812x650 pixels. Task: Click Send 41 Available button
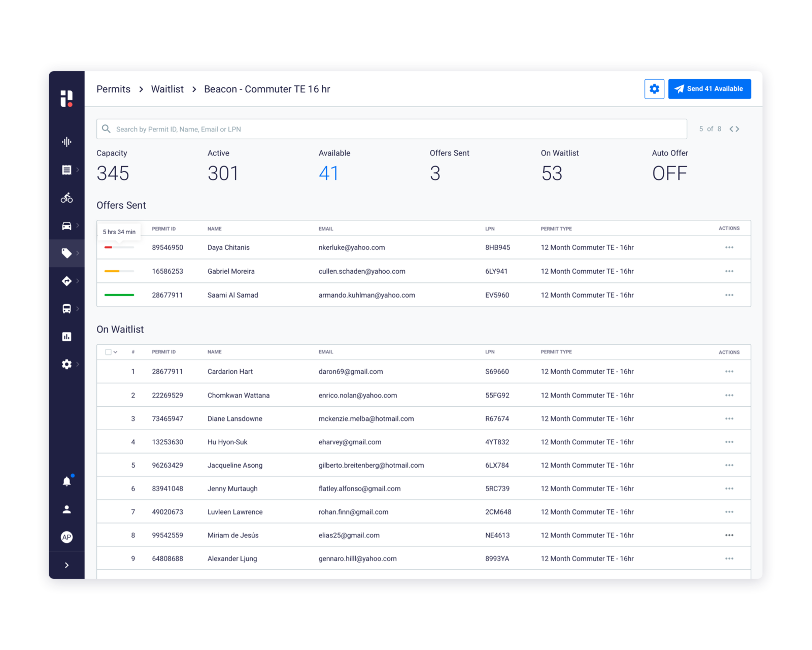[709, 89]
